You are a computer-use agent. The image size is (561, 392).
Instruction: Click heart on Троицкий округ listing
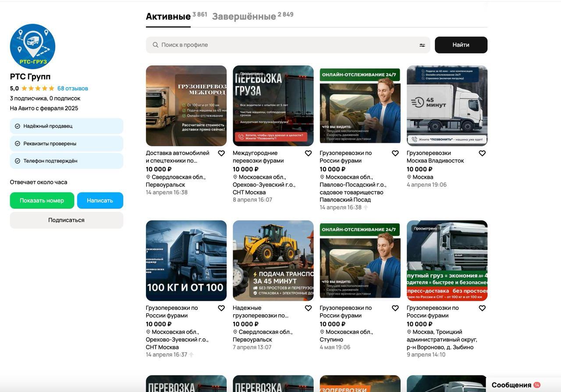482,308
